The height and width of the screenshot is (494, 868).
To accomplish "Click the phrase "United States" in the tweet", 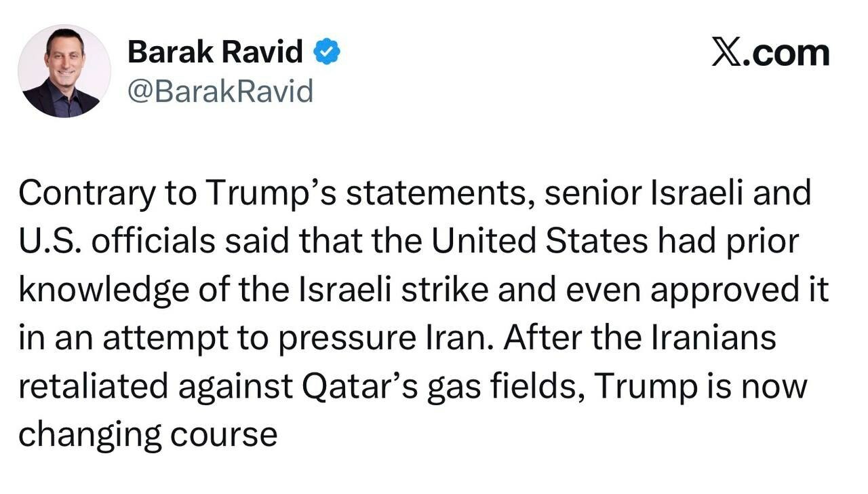I will pyautogui.click(x=539, y=242).
